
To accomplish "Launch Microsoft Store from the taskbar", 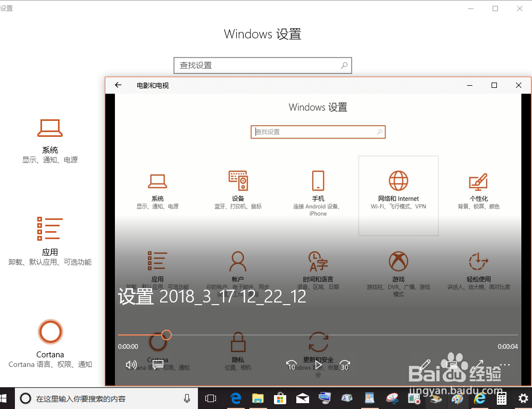I will [x=279, y=398].
